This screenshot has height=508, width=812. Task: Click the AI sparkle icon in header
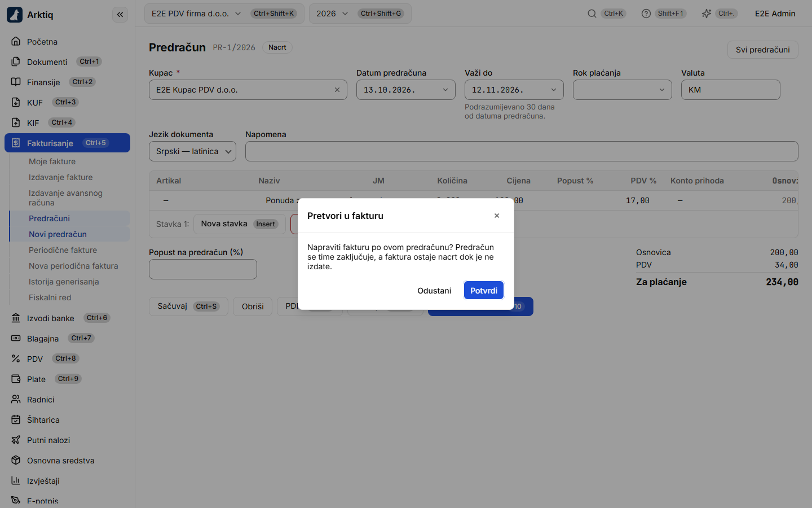point(707,14)
